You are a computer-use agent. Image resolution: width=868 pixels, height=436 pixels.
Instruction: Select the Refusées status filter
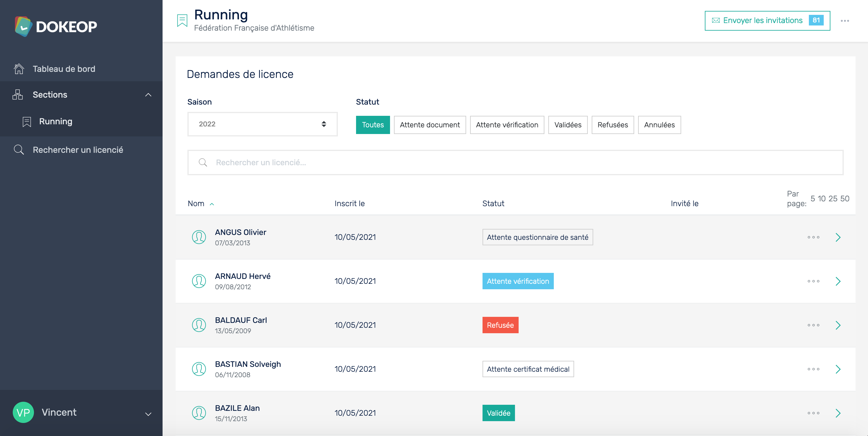point(612,125)
